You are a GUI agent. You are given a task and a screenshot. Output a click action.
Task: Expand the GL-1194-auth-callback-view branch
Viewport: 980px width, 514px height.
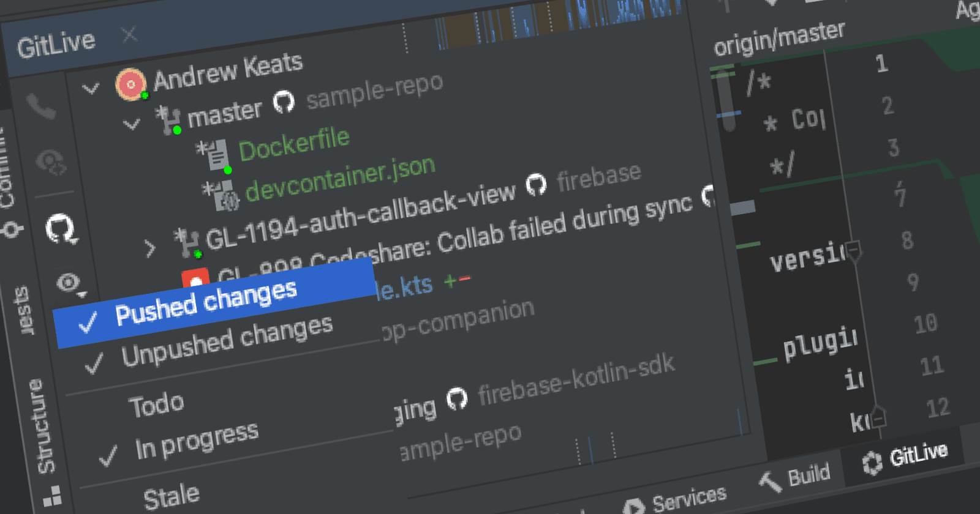point(149,249)
